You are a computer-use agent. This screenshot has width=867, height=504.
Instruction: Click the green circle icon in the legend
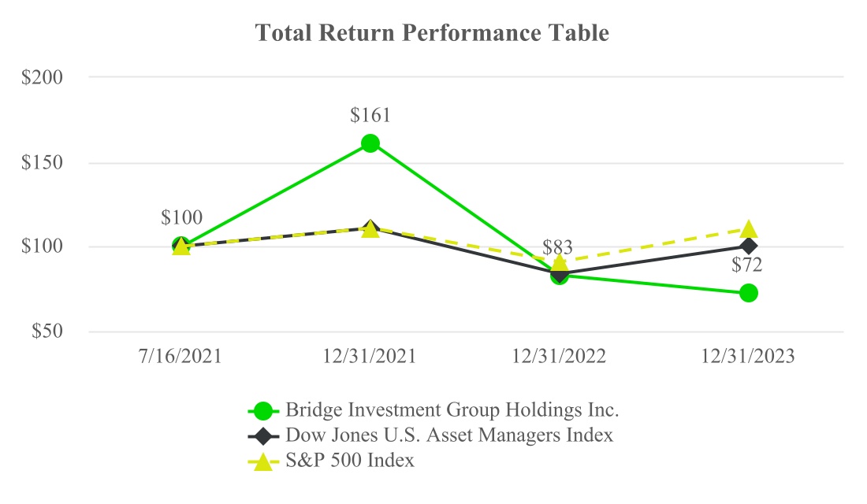(263, 410)
